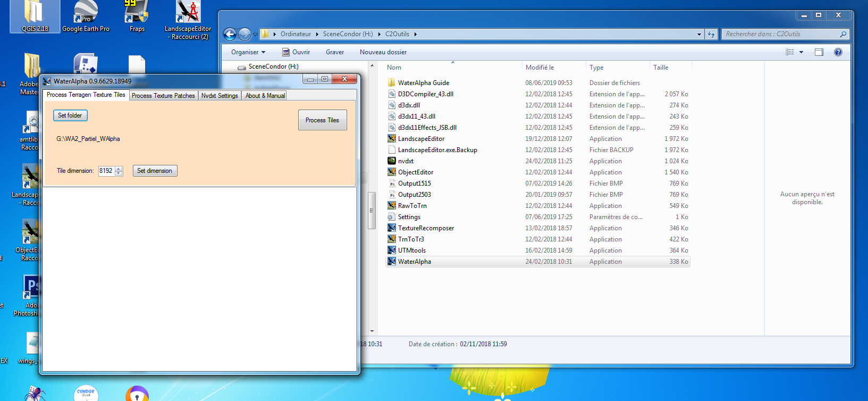Click the Set folder button
The height and width of the screenshot is (401, 868).
70,115
